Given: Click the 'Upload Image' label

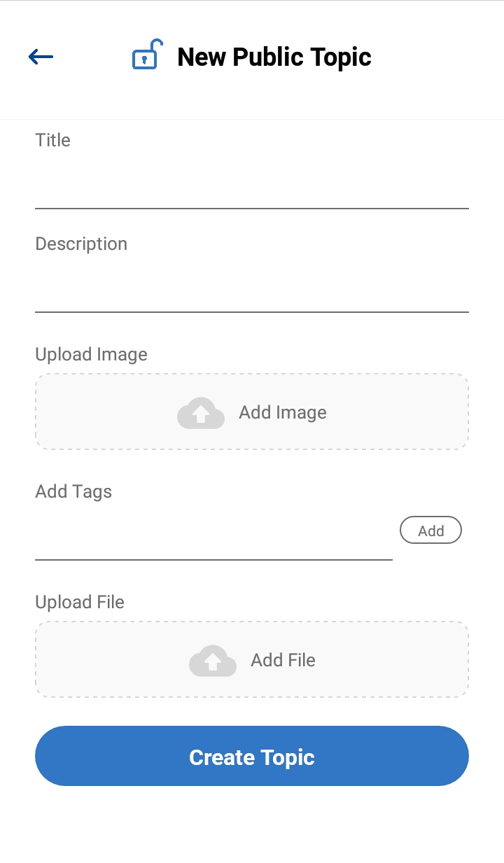Looking at the screenshot, I should pyautogui.click(x=92, y=354).
